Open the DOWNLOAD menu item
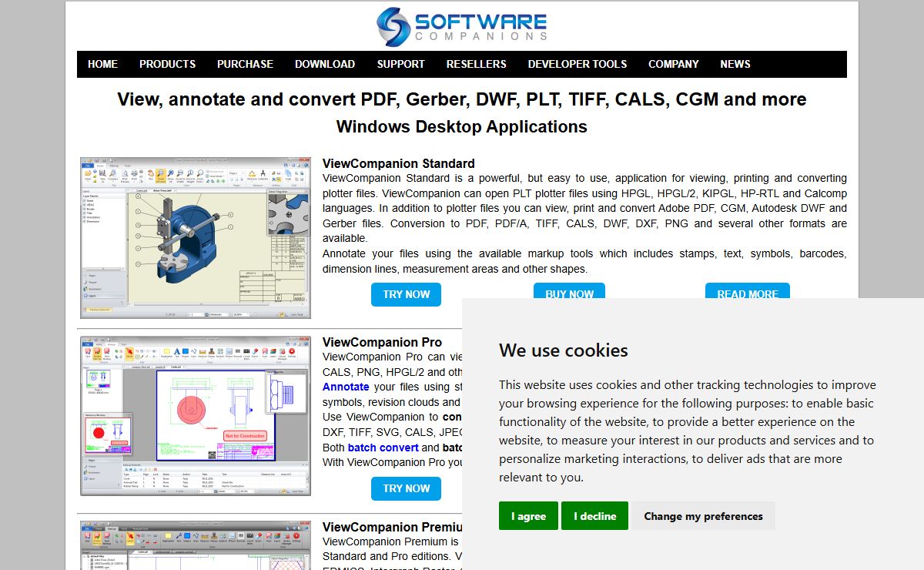The image size is (924, 570). (x=325, y=64)
